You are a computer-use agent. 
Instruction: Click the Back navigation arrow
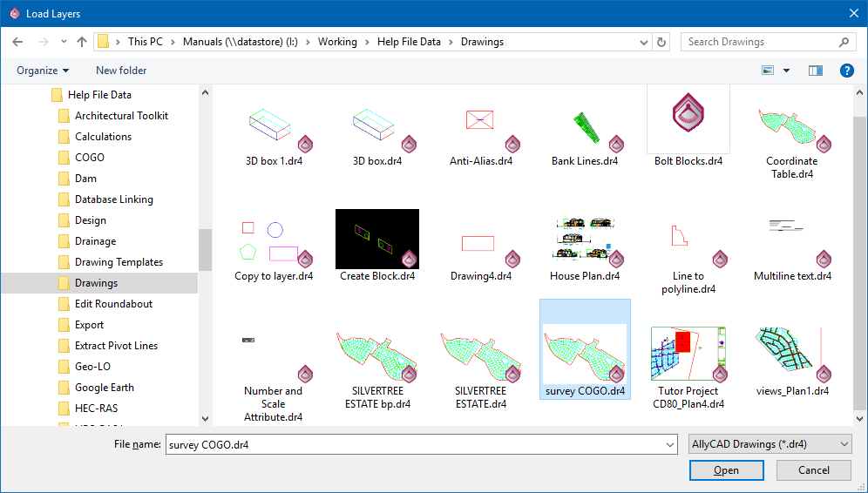click(x=17, y=42)
